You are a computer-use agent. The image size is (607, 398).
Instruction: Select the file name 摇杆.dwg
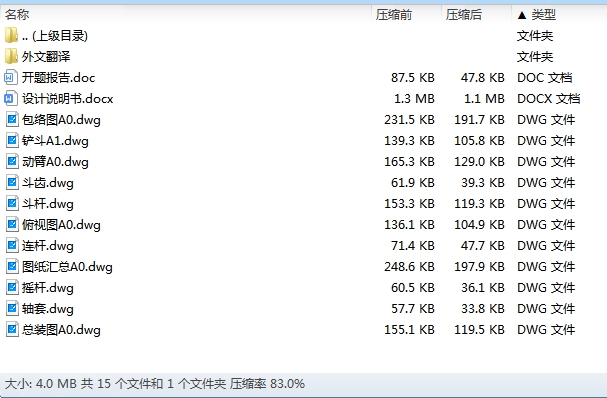click(x=48, y=287)
